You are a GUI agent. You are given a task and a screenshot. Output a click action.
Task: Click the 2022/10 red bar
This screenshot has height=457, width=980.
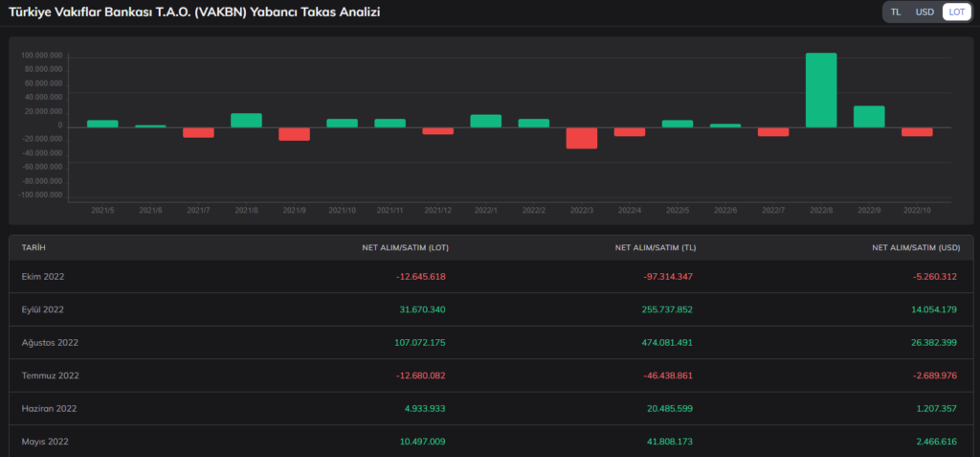coord(917,132)
